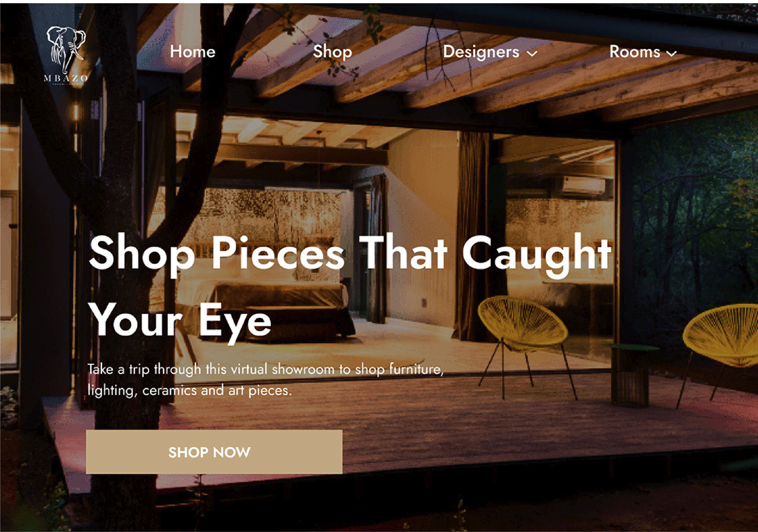
Task: Go to the Home page link
Action: [193, 52]
